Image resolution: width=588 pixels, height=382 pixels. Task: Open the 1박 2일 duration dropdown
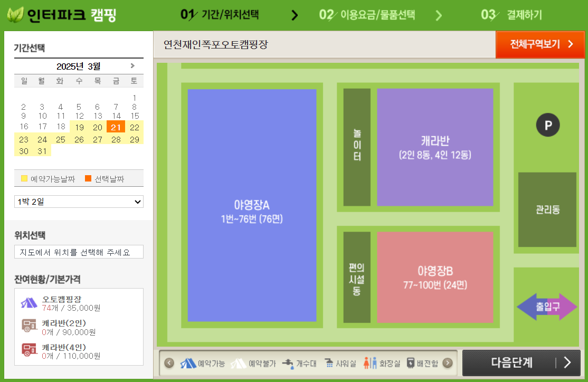click(x=79, y=202)
